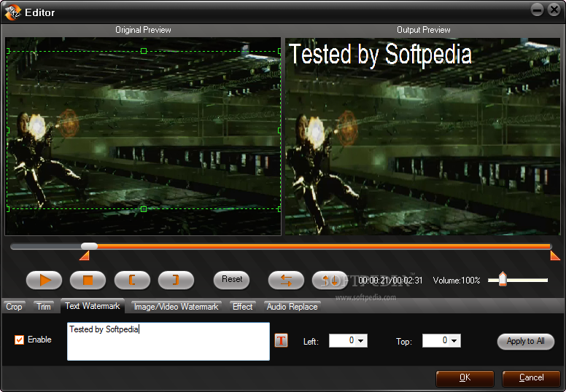
Task: Click the Volume:100% label
Action: click(x=457, y=281)
